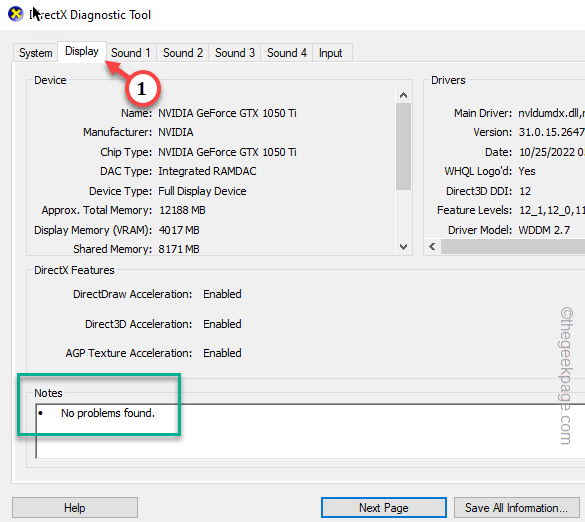Switch to the System tab
The image size is (585, 522).
pyautogui.click(x=35, y=53)
